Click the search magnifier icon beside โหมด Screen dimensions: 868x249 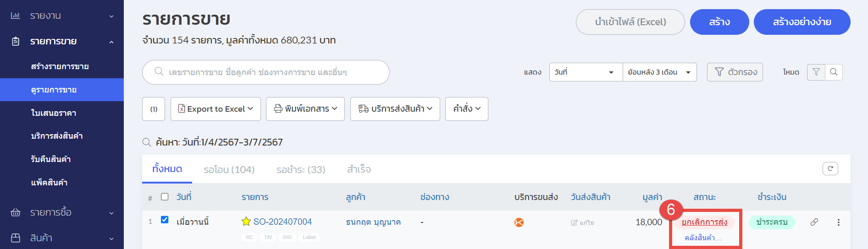pos(834,72)
